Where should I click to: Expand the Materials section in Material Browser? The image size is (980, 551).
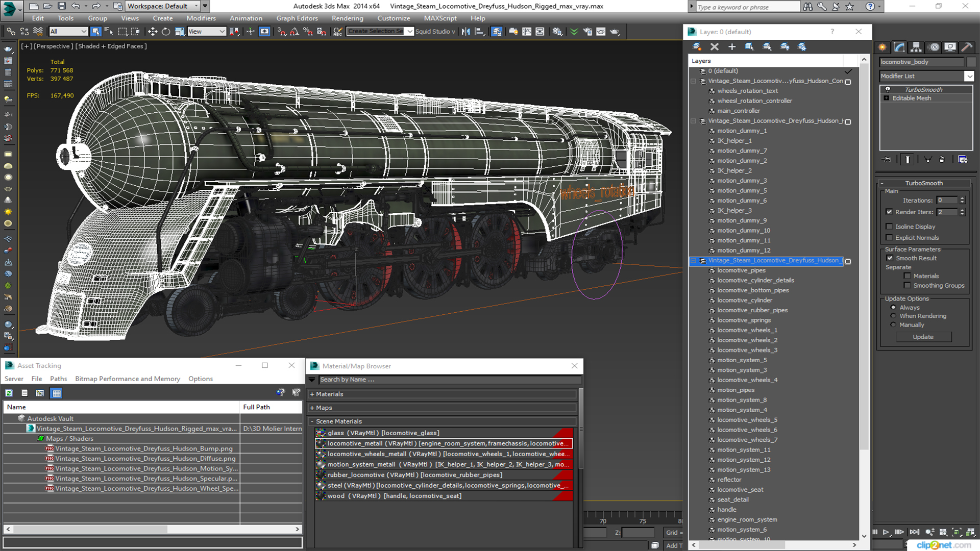[x=443, y=394]
